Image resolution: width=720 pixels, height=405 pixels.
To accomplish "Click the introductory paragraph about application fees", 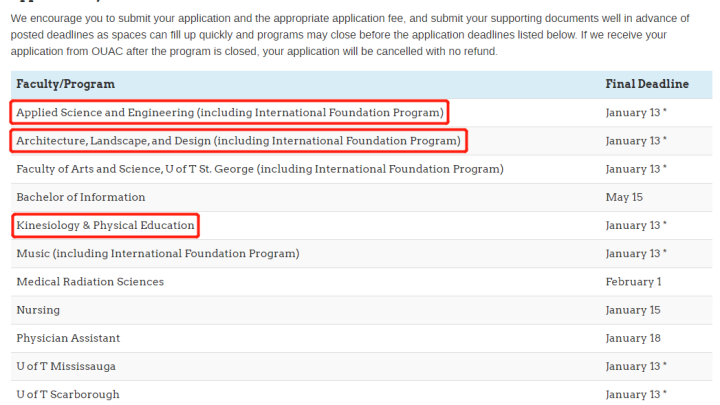I will point(360,34).
